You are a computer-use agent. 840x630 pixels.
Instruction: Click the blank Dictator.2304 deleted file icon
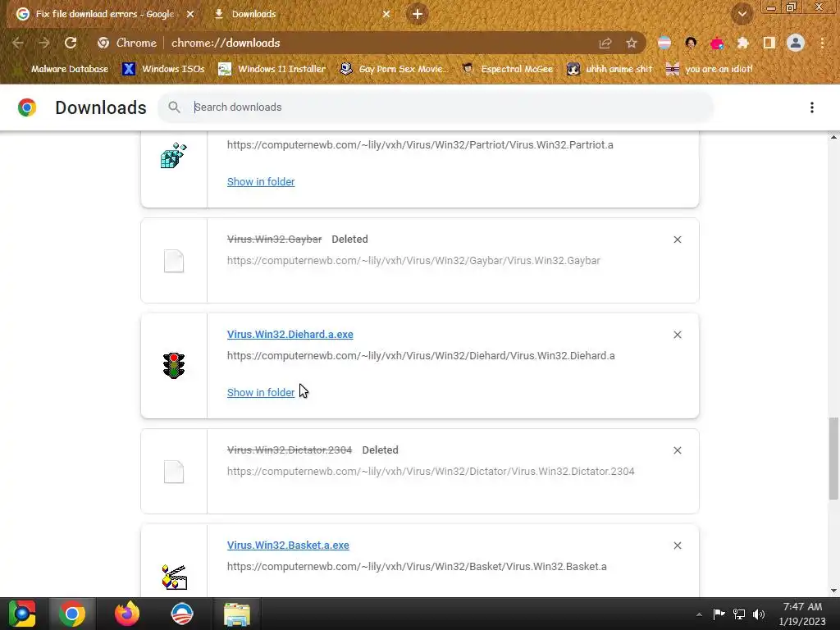tap(174, 472)
